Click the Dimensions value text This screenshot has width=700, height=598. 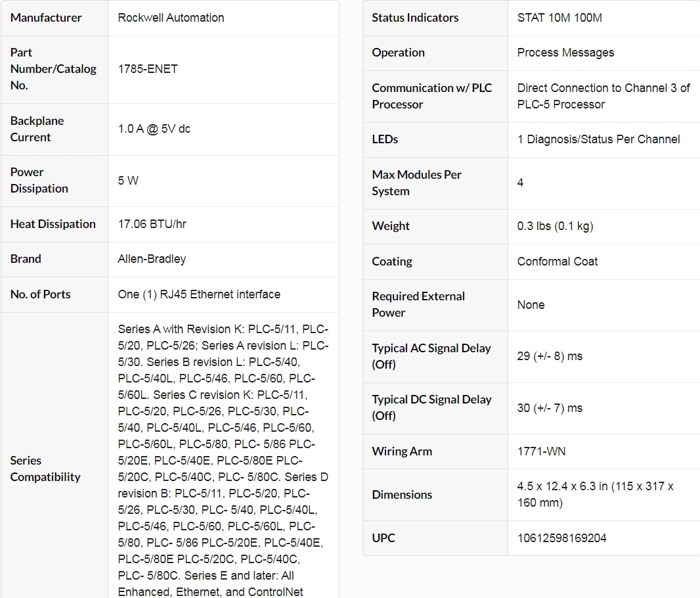[x=596, y=494]
